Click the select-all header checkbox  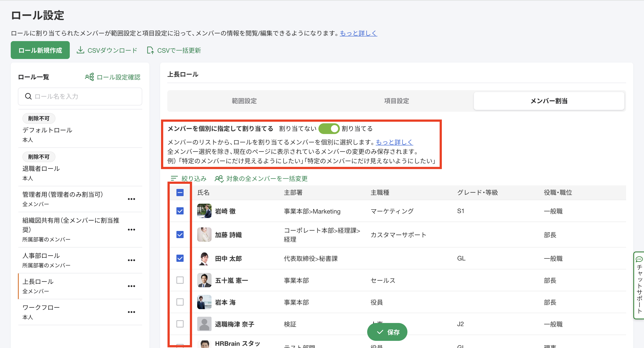[x=180, y=193]
